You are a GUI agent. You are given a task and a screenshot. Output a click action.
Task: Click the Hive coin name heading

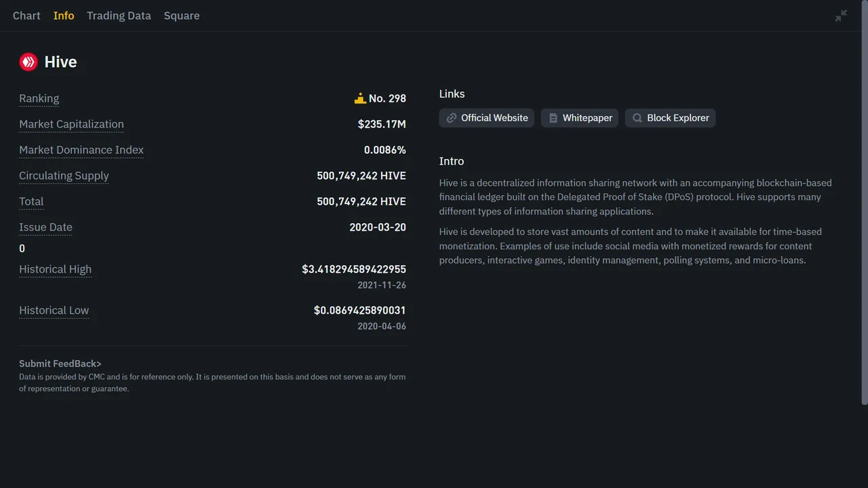click(x=60, y=62)
